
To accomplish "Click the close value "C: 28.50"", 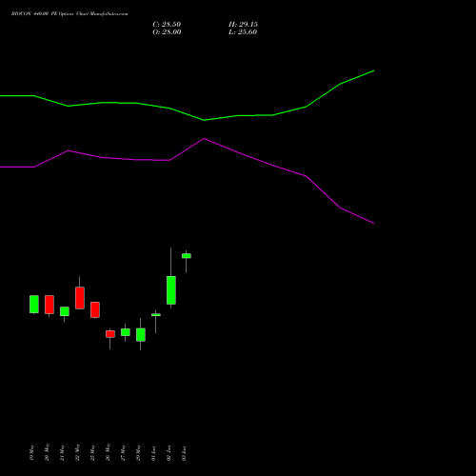I will 167,25.
